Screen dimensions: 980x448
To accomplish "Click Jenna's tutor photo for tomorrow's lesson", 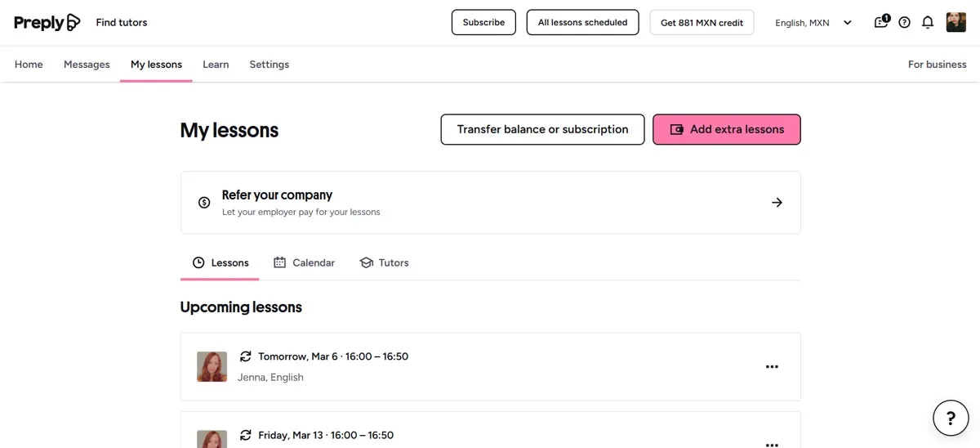I will (212, 367).
